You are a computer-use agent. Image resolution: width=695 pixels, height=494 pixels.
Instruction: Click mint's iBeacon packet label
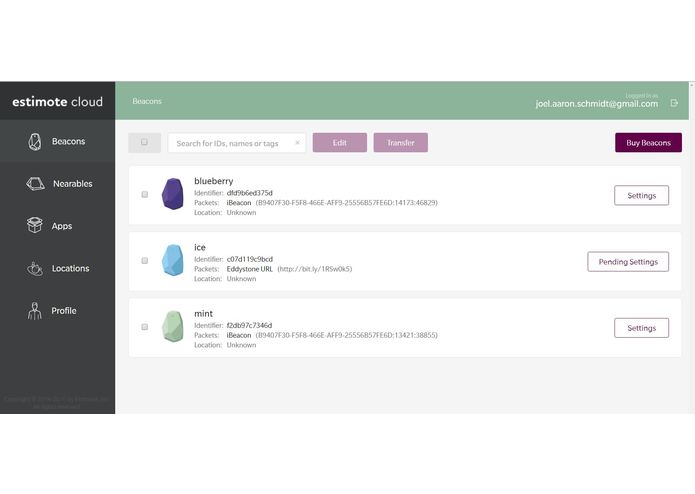tap(239, 335)
